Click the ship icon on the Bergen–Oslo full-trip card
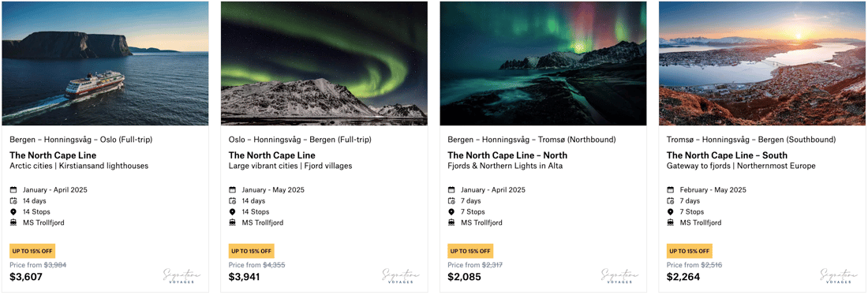The image size is (868, 295). (x=14, y=222)
